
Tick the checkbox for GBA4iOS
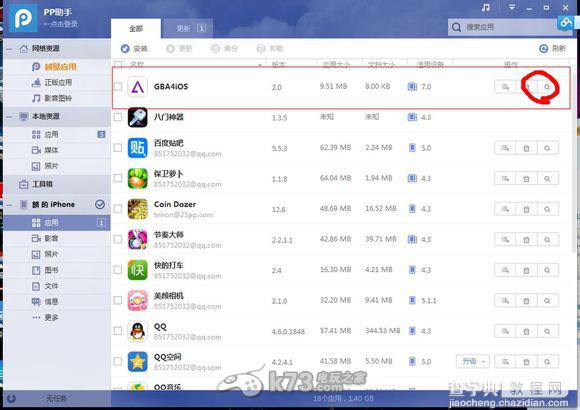coord(118,87)
